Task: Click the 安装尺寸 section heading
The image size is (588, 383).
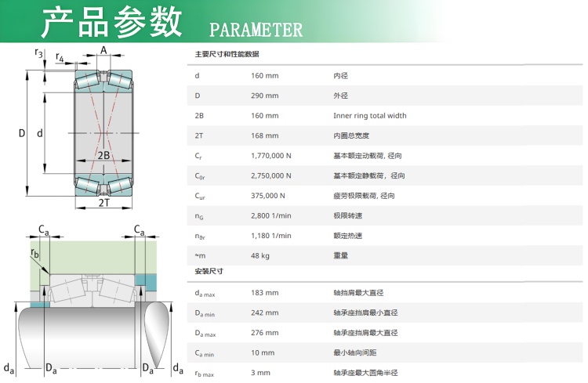Action: coord(209,271)
